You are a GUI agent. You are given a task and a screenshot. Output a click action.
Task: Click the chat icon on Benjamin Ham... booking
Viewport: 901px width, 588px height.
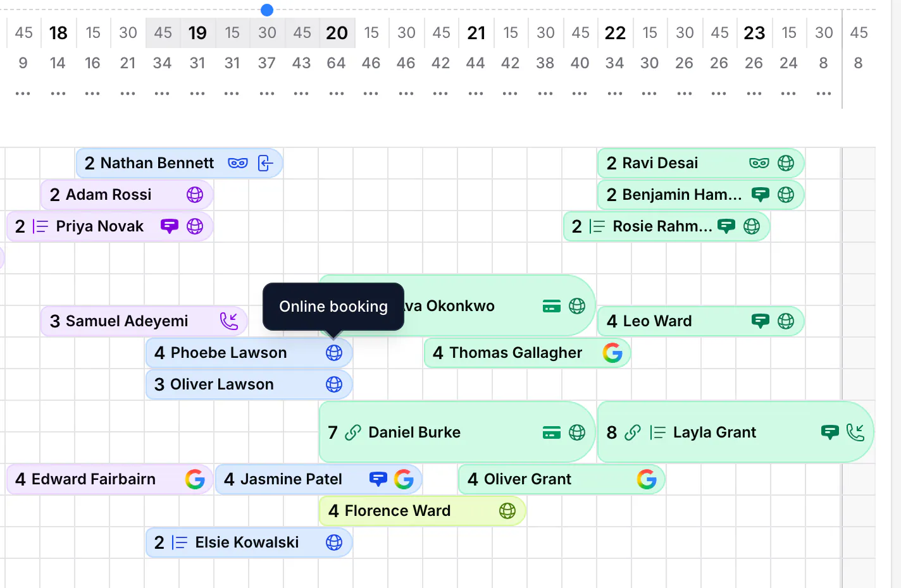pyautogui.click(x=761, y=195)
